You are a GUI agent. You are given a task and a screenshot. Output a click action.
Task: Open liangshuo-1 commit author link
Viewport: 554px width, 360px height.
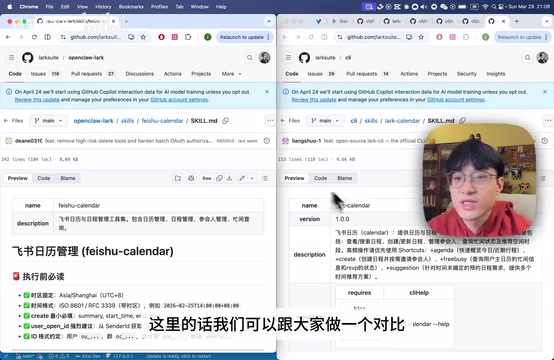(306, 141)
